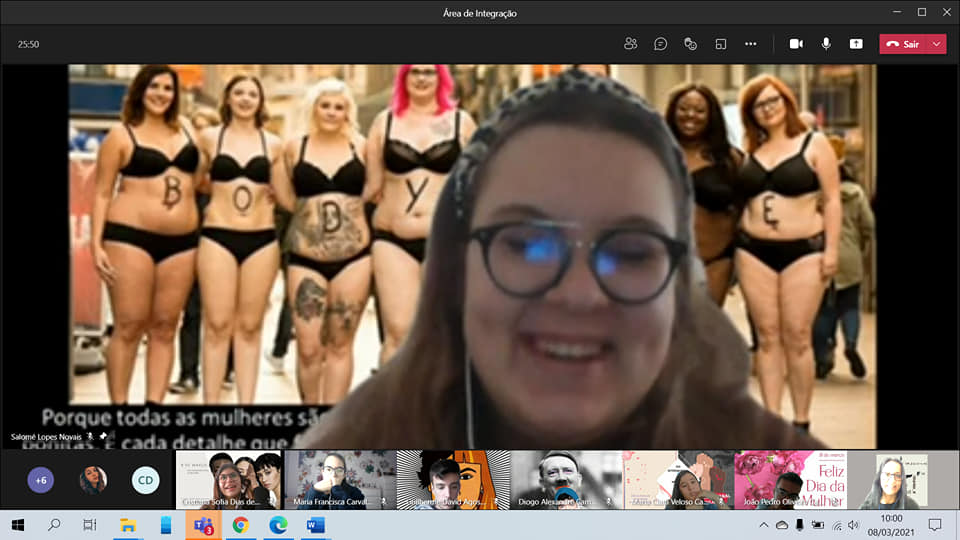Open Microsoft Teams from the taskbar
This screenshot has width=960, height=540.
(203, 525)
